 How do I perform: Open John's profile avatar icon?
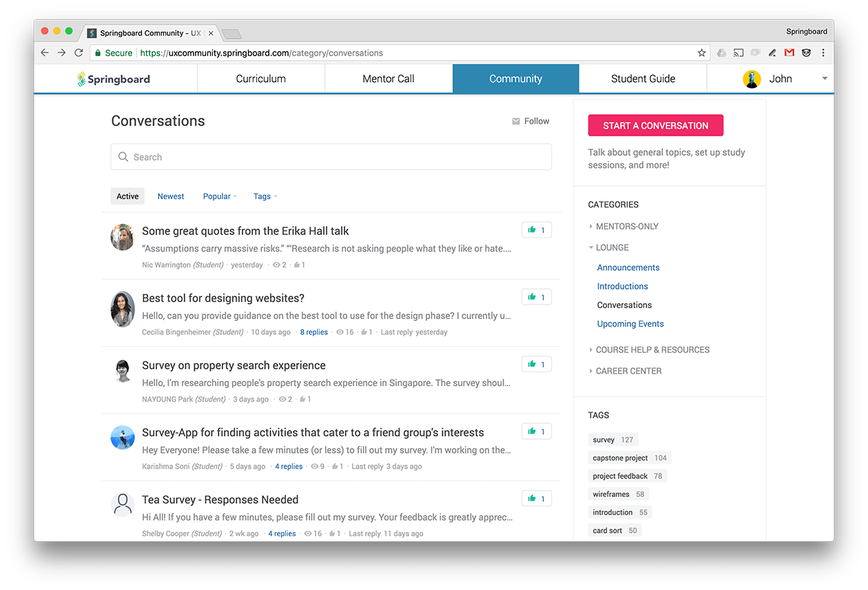751,79
